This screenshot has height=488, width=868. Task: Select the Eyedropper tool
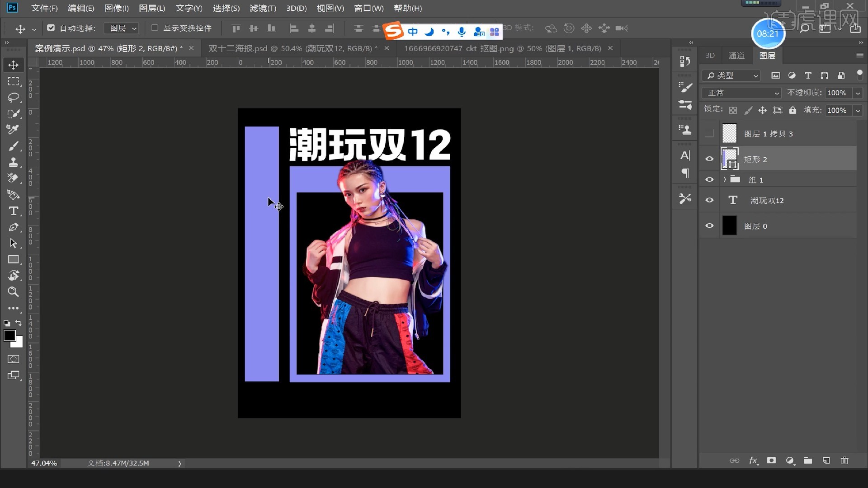click(x=13, y=130)
